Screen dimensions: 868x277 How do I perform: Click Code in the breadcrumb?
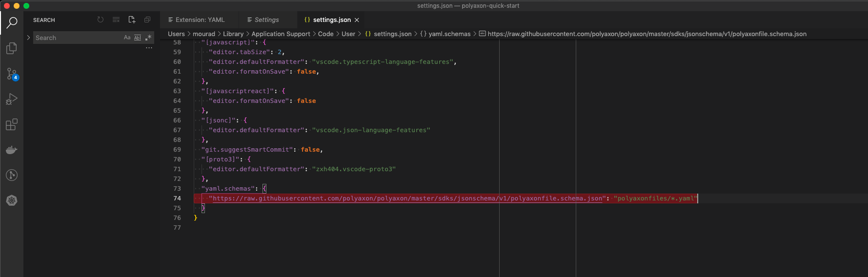pyautogui.click(x=326, y=34)
